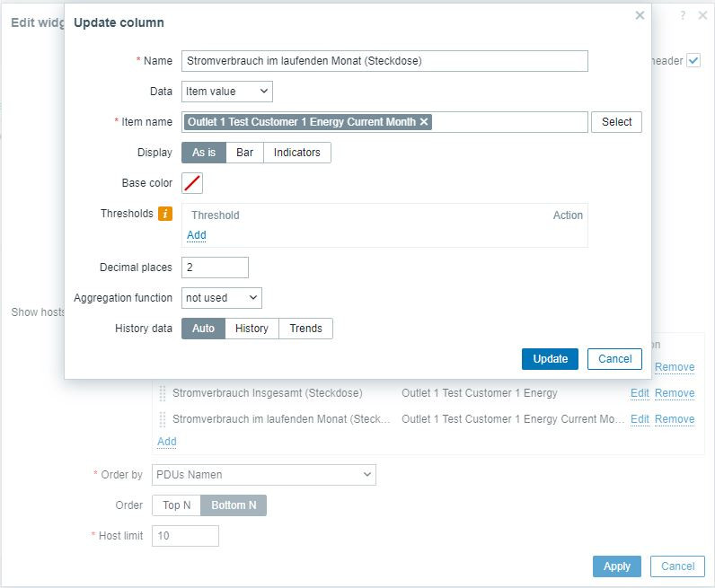Toggle the Show header checkbox
715x588 pixels.
pos(693,61)
